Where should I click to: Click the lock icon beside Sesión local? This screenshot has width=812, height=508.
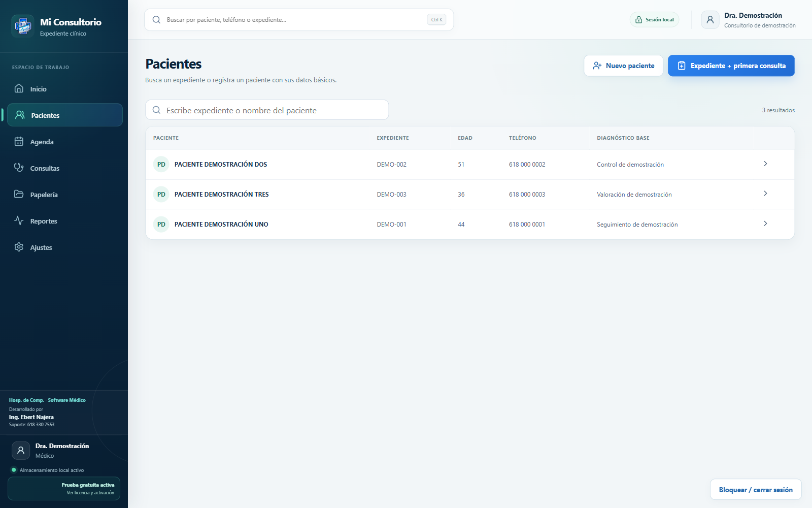pos(639,20)
